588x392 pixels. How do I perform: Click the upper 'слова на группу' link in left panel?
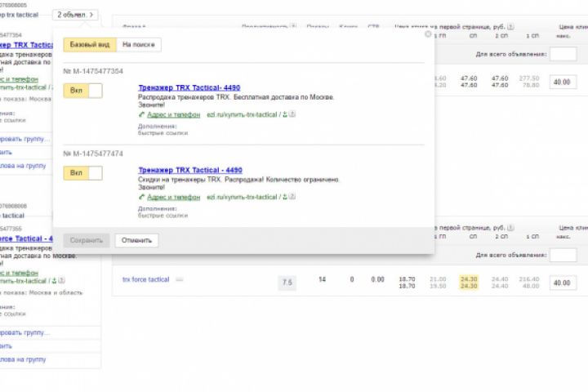tap(23, 166)
